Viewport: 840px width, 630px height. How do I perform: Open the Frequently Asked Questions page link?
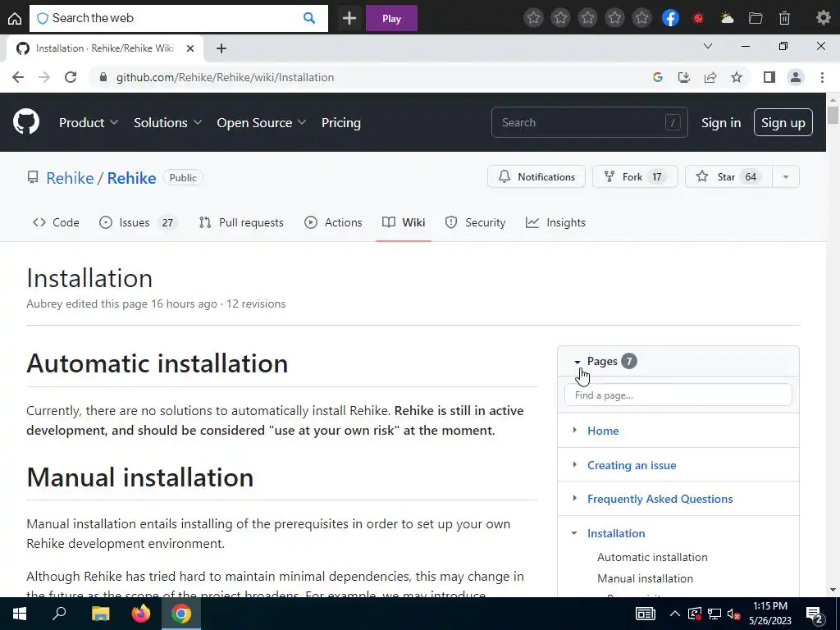[x=660, y=499]
